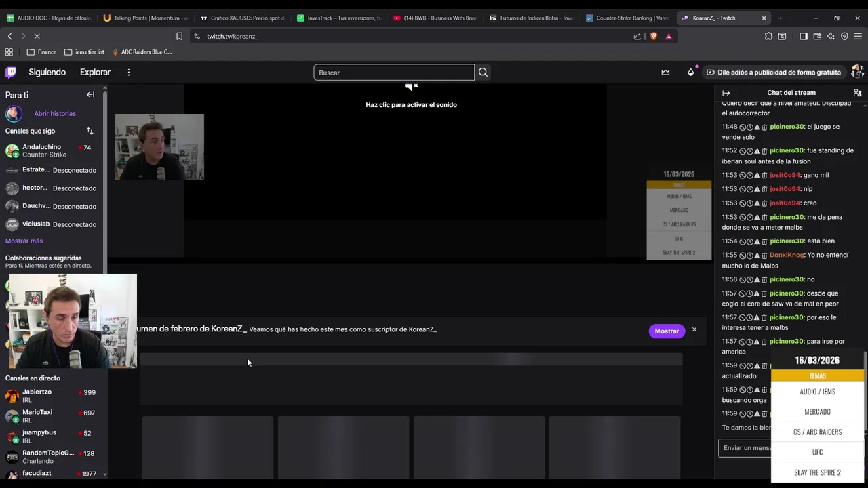Open the browser hamburger main menu
868x488 pixels.
(x=859, y=36)
